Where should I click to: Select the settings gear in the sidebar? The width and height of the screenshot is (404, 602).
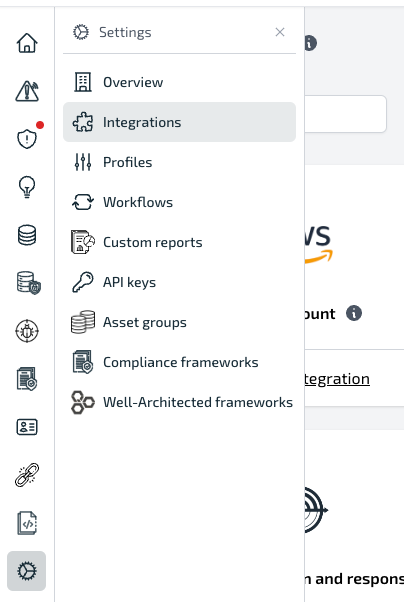[x=26, y=571]
